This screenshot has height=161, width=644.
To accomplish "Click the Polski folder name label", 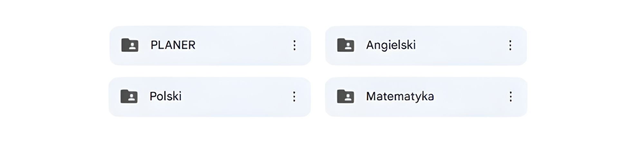I will coord(166,96).
